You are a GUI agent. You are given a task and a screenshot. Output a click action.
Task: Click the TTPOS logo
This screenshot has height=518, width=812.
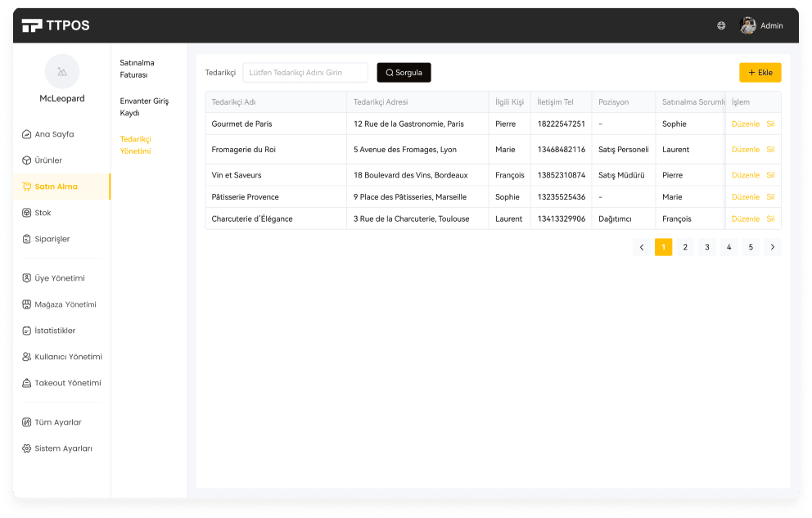click(x=56, y=25)
